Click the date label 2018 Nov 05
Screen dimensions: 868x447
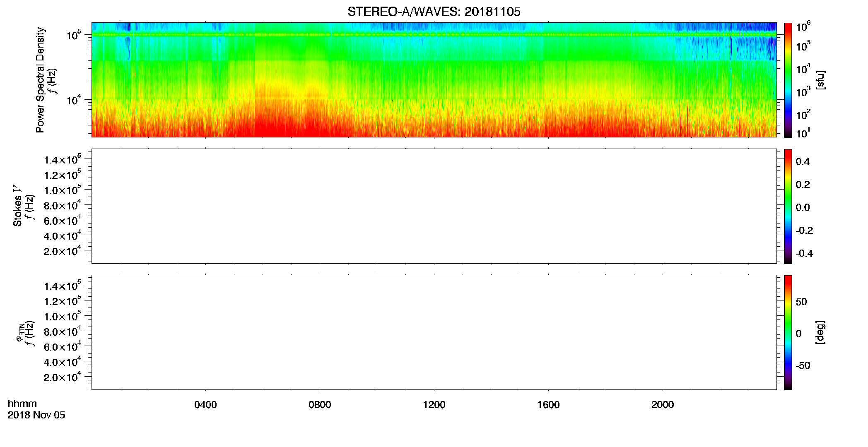[x=36, y=415]
